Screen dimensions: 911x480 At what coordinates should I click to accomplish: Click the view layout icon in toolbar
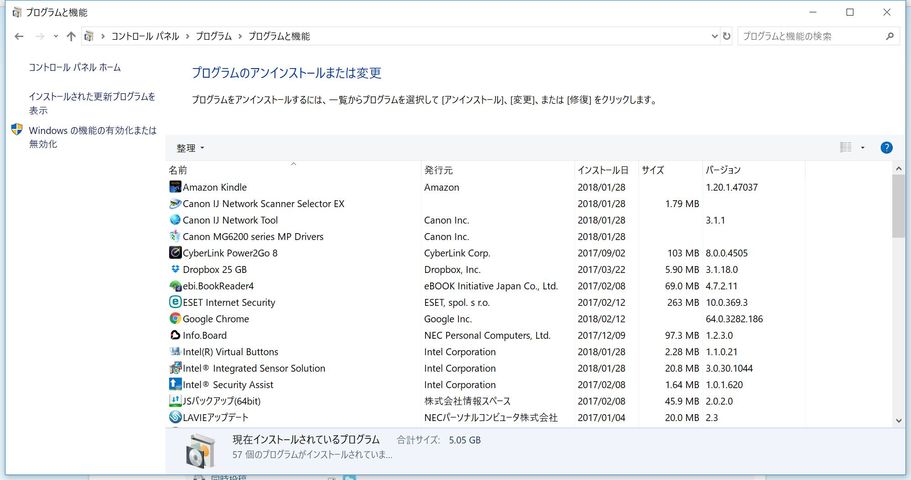coord(846,148)
